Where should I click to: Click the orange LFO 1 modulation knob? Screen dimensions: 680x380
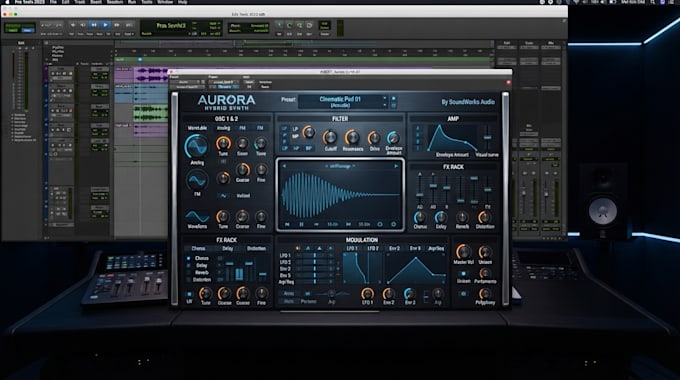367,294
